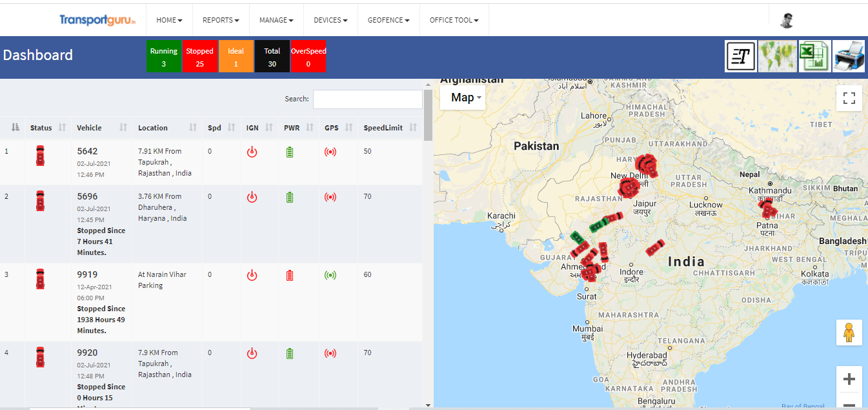The width and height of the screenshot is (868, 410).
Task: Open the world map view icon
Action: (x=777, y=56)
